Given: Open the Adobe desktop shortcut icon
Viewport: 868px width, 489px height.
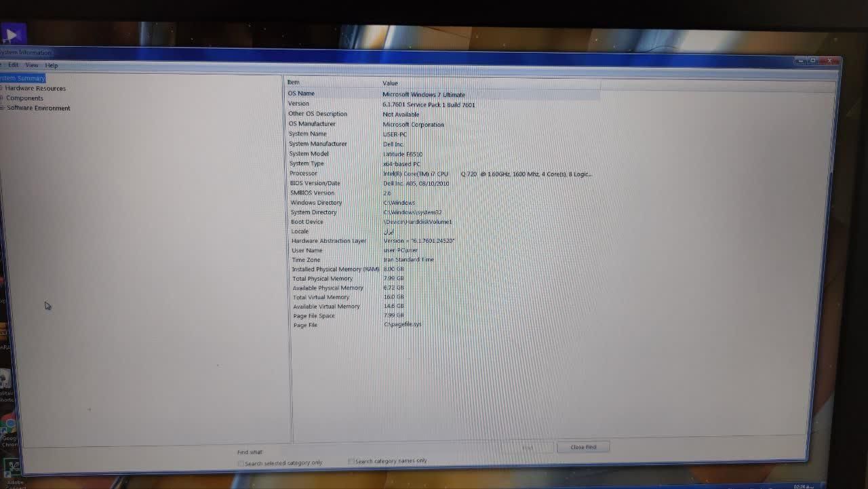Looking at the screenshot, I should tap(14, 473).
